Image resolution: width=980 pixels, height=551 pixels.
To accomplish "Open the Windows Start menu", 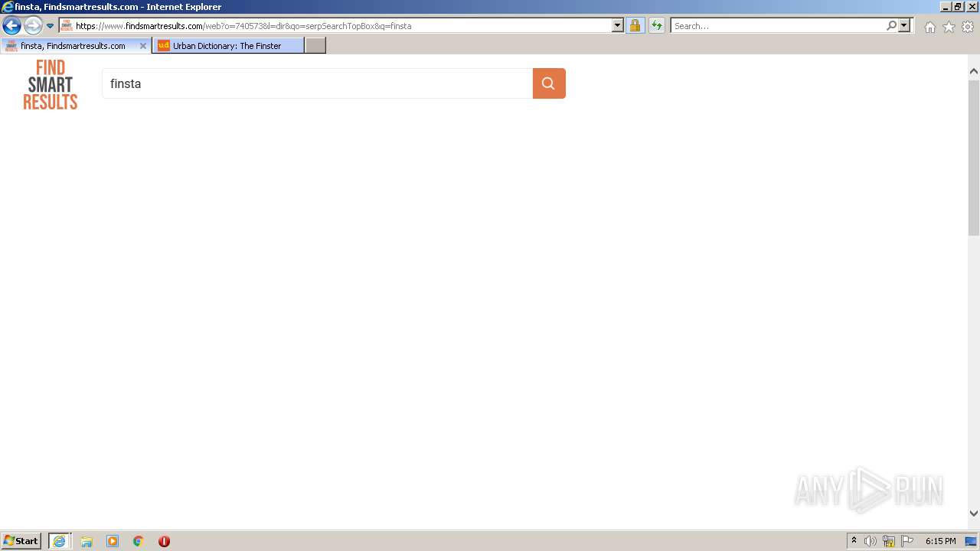I will 21,541.
